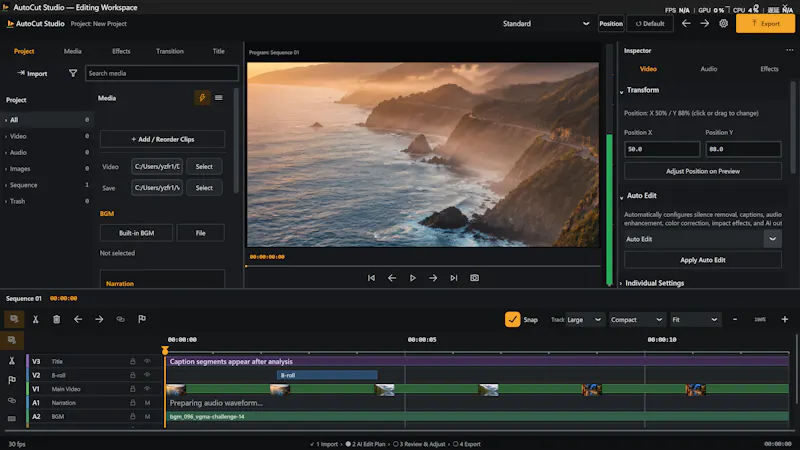Jump to sequence start in preview controls
Screen dimensions: 800x450
(x=371, y=278)
